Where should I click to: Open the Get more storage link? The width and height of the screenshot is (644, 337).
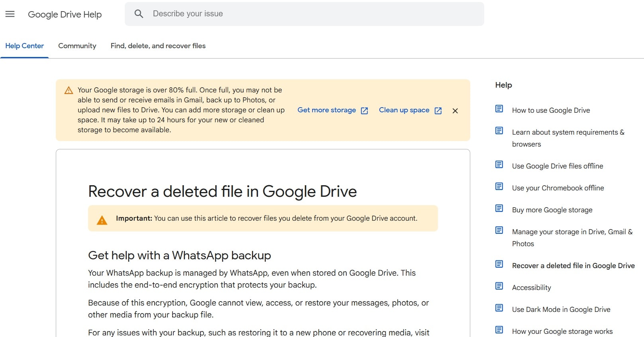327,110
